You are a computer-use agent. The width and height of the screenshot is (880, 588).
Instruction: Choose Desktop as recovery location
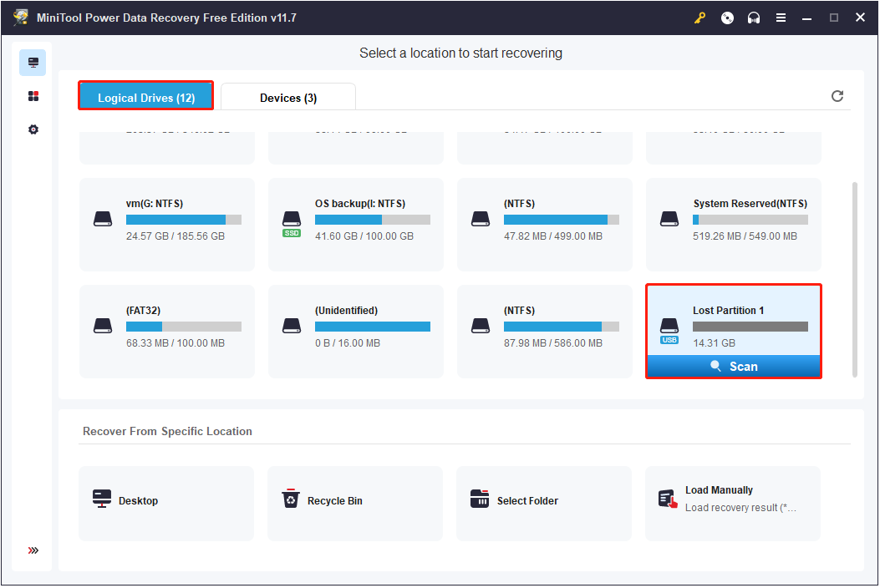166,504
